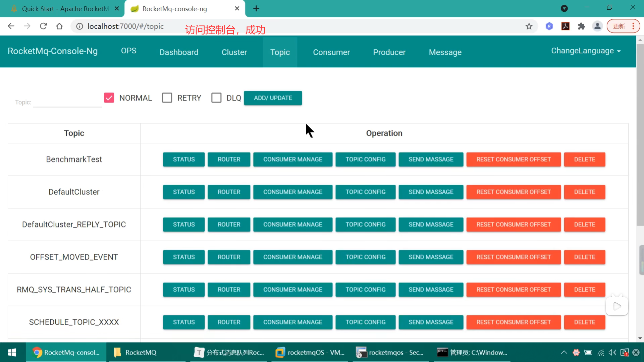Open the PDF extension icon
Viewport: 644px width, 362px height.
coord(565,26)
